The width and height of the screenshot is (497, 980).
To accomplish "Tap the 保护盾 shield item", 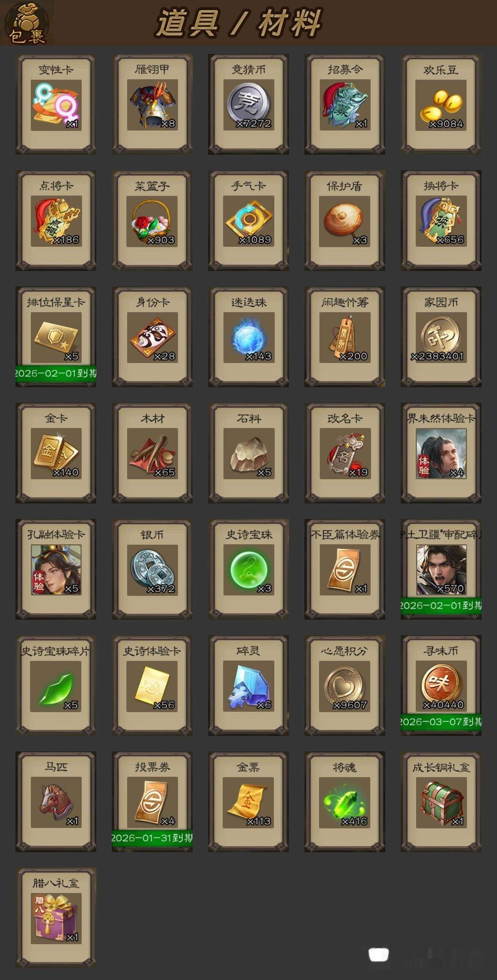I will pos(345,221).
